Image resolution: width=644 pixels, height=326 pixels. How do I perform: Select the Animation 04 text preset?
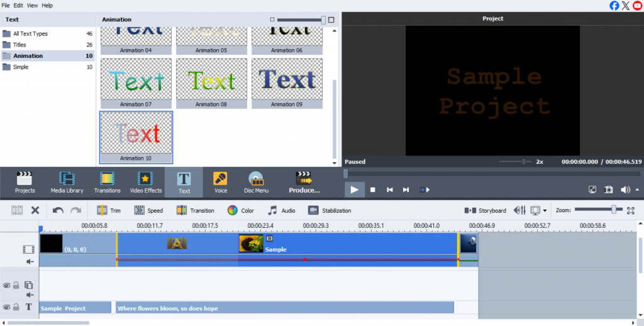(x=136, y=41)
